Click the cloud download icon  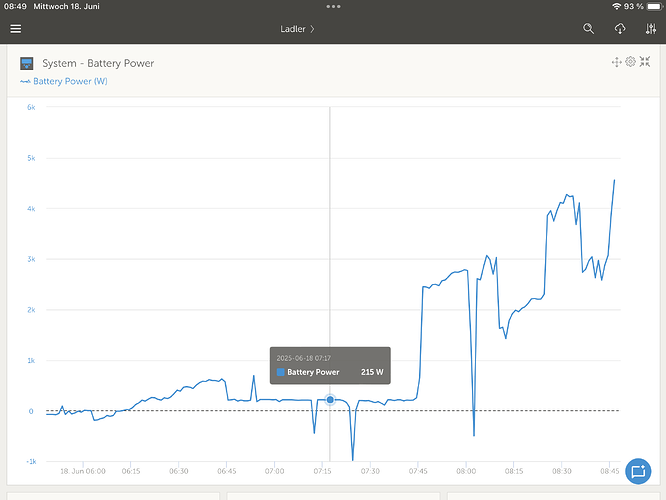tap(620, 29)
